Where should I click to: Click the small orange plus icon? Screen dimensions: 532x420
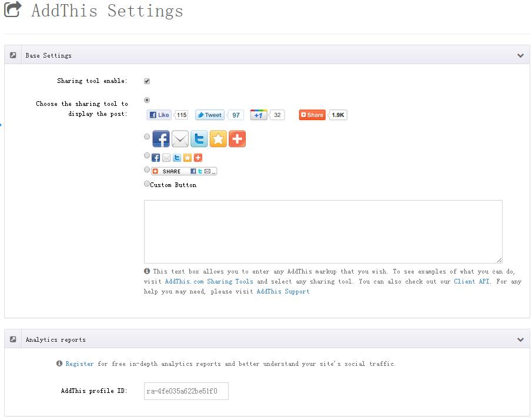pyautogui.click(x=198, y=158)
